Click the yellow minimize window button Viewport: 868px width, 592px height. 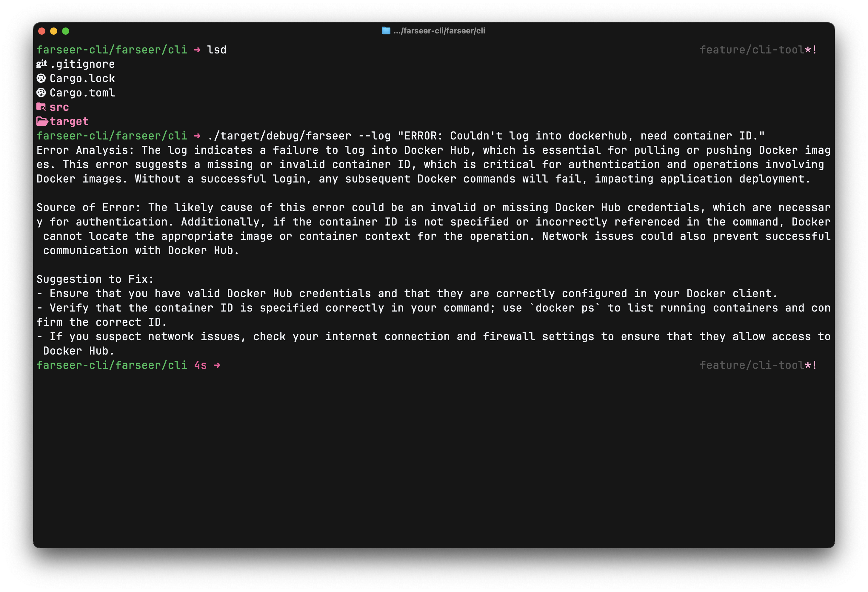54,31
